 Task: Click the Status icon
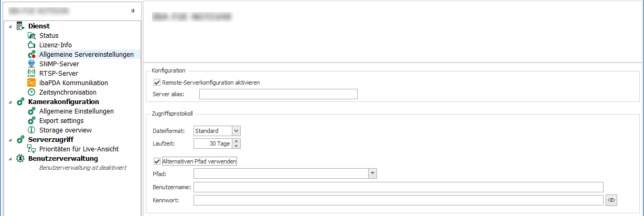tap(31, 35)
